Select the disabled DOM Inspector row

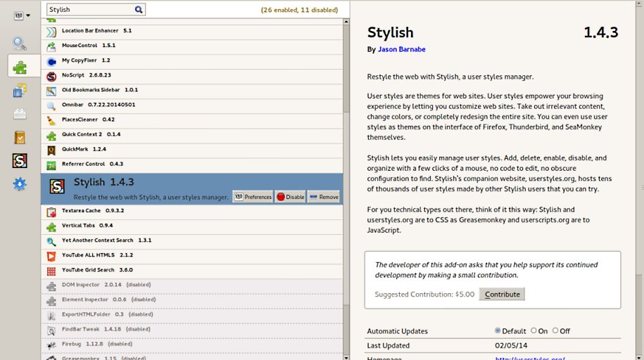(x=192, y=285)
